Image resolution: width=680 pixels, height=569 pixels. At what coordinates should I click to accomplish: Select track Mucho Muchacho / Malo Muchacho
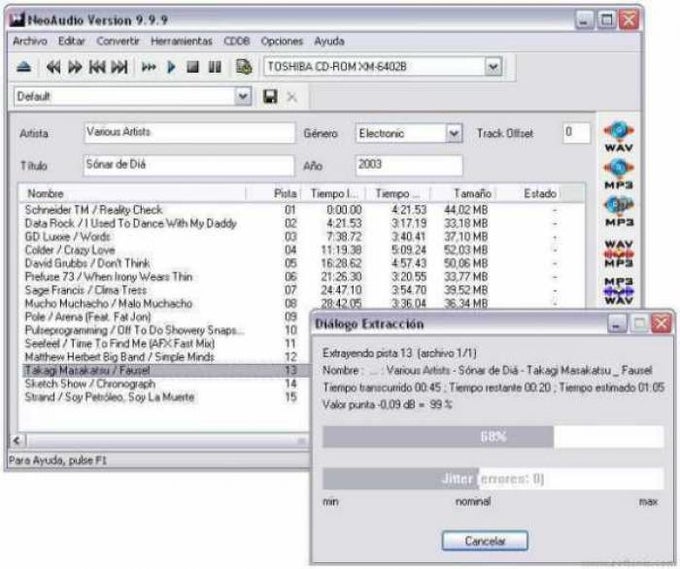[x=108, y=304]
